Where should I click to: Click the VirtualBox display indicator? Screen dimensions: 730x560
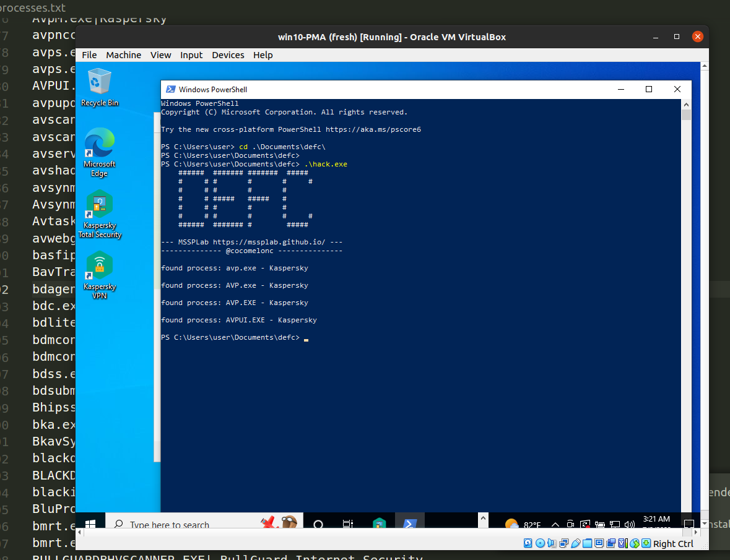point(599,543)
